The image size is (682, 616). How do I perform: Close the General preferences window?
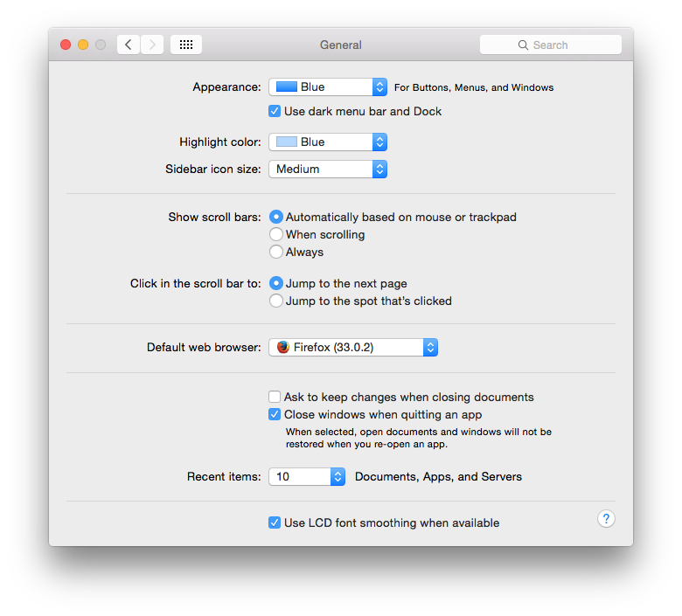[x=66, y=45]
